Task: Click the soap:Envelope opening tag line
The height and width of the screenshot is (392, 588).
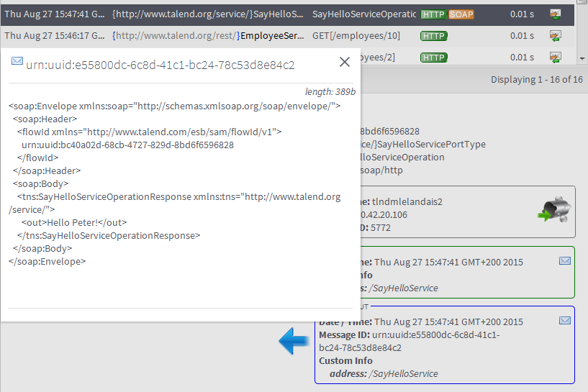Action: pos(174,106)
